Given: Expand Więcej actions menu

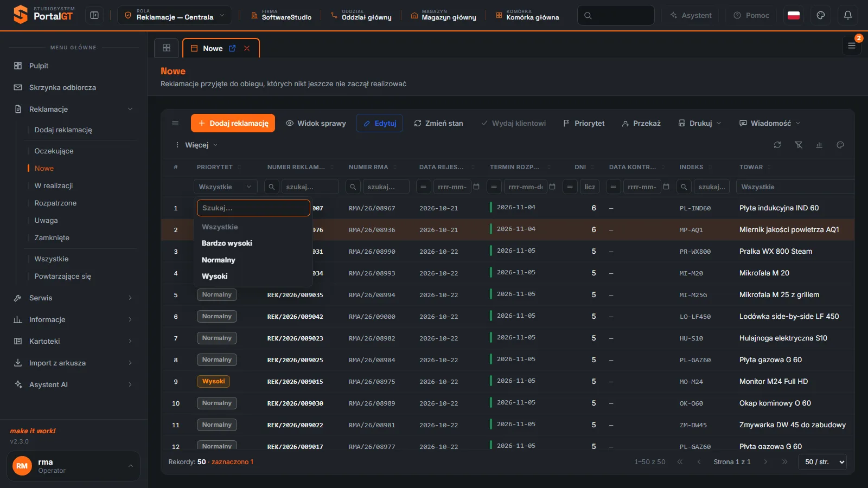Looking at the screenshot, I should (196, 145).
